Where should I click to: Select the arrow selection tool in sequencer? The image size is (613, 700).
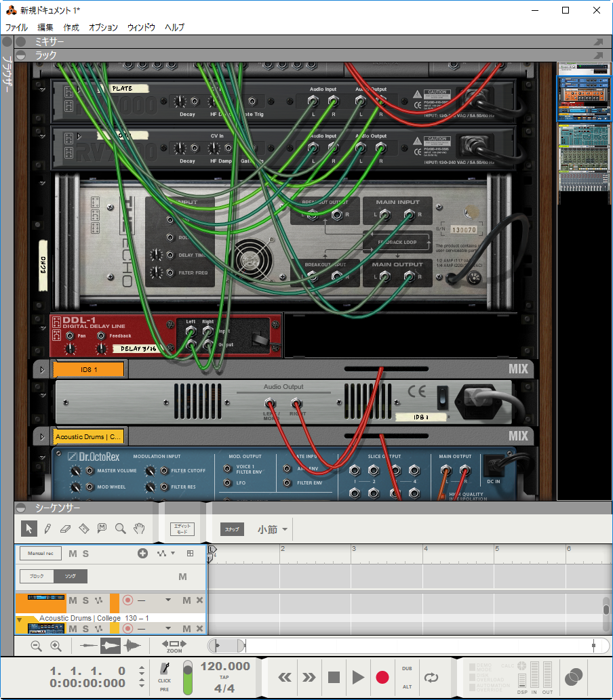[x=29, y=529]
